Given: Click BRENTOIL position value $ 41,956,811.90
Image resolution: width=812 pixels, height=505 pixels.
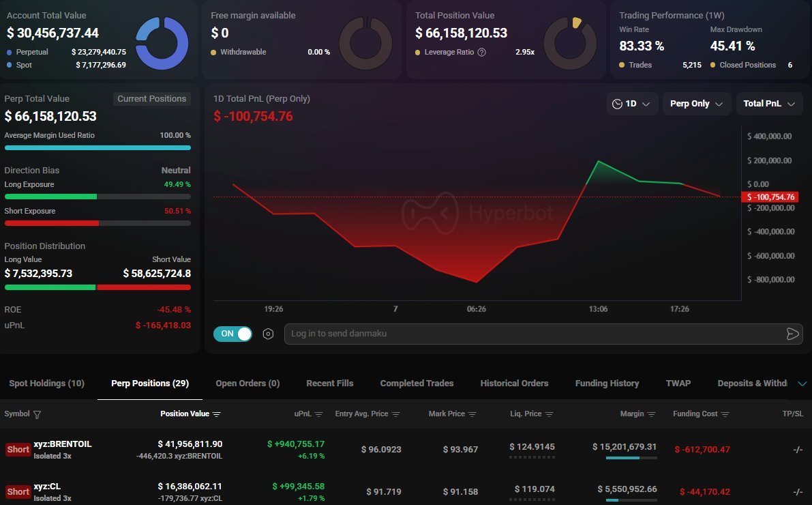Looking at the screenshot, I should pos(190,444).
